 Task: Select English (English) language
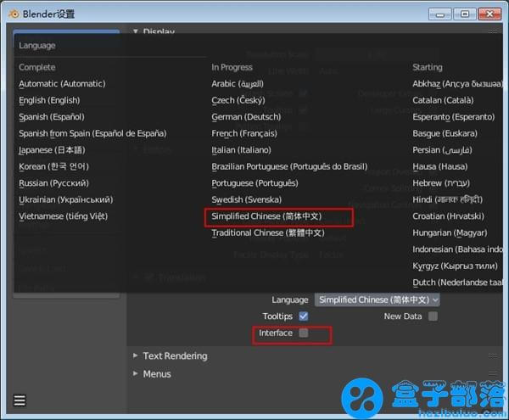49,100
